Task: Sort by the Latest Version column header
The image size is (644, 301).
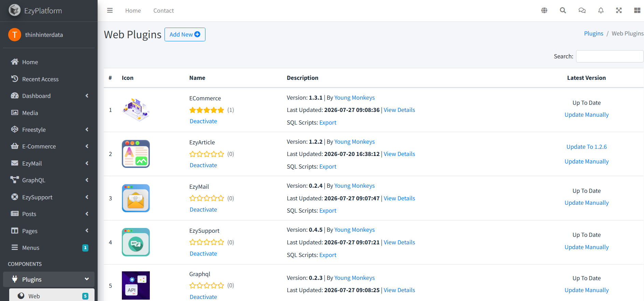Action: (x=587, y=78)
